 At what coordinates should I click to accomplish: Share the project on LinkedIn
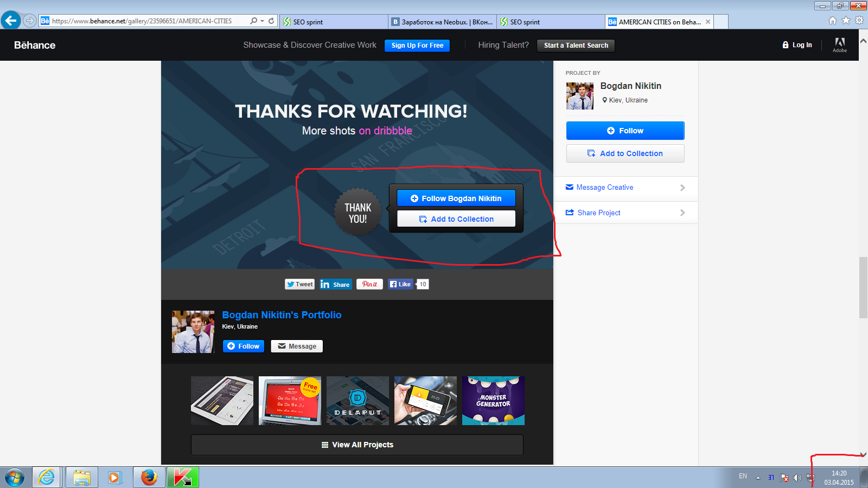coord(336,284)
